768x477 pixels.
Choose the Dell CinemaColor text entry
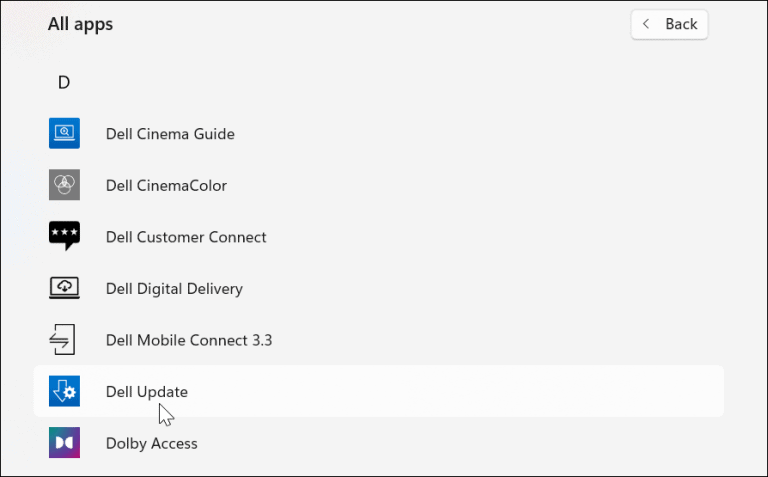pyautogui.click(x=166, y=185)
